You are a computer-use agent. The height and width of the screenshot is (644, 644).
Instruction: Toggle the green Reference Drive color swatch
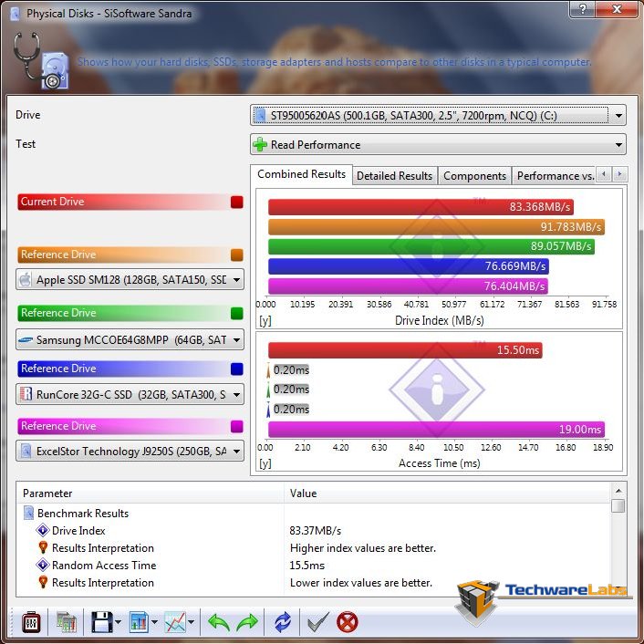click(x=237, y=314)
